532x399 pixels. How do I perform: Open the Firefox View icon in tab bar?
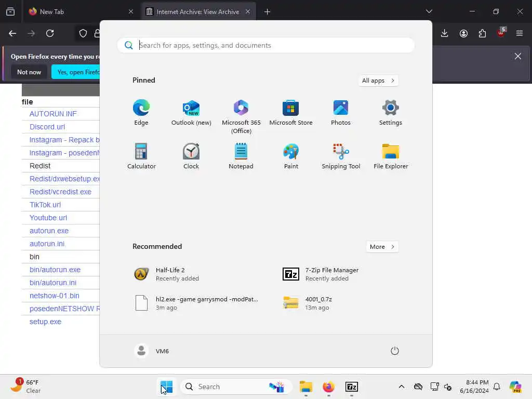(10, 12)
